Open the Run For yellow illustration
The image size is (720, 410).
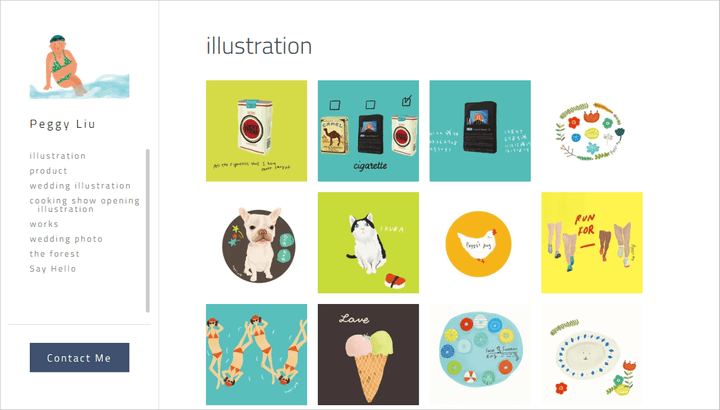[x=592, y=242]
